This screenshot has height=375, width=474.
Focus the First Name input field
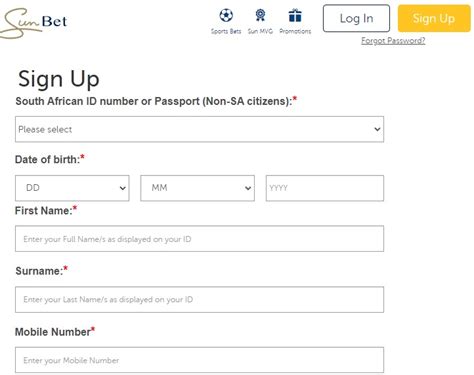pyautogui.click(x=199, y=239)
